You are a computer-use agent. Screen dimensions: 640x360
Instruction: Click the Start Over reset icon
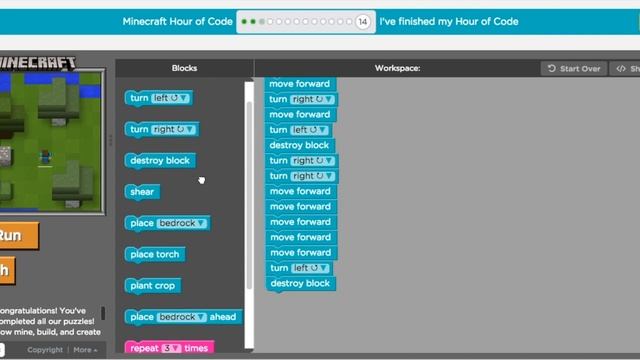(x=551, y=69)
